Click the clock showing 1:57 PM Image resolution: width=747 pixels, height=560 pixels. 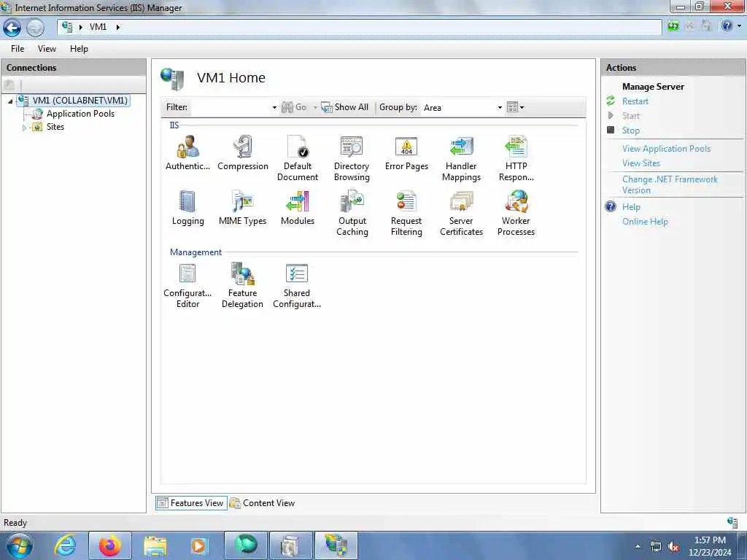(710, 540)
